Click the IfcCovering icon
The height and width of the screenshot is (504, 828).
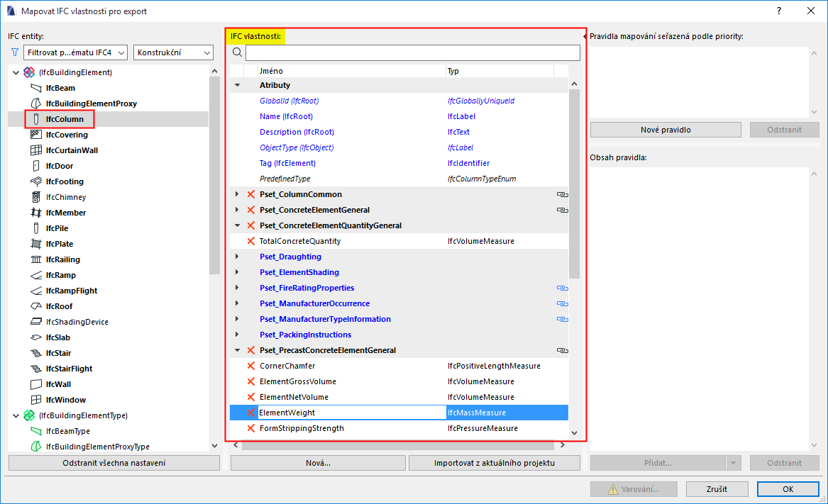coord(36,135)
